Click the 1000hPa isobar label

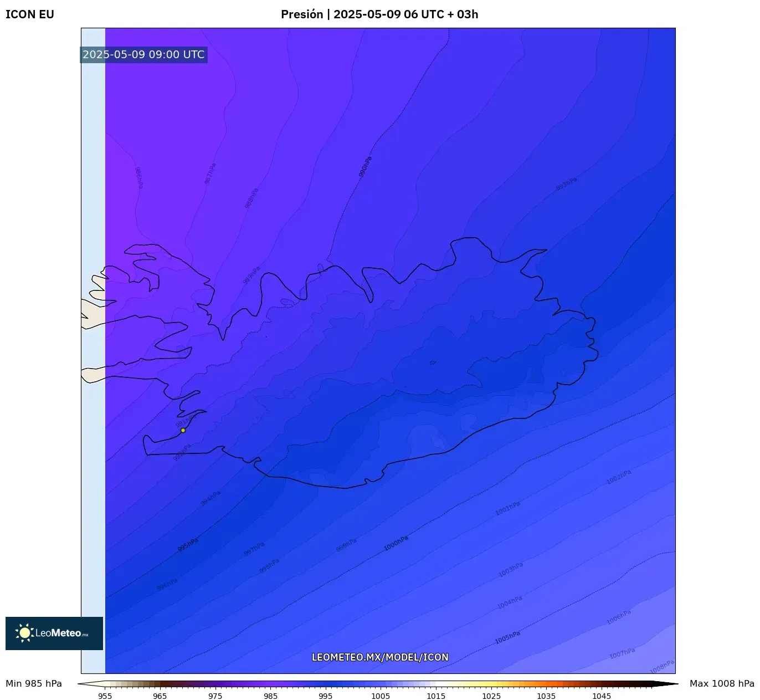396,544
